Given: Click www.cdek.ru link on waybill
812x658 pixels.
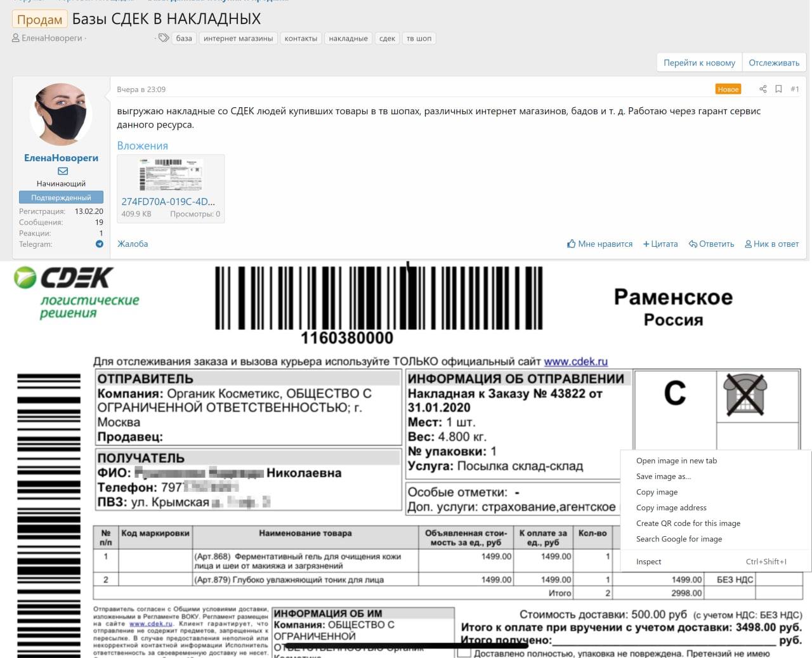Looking at the screenshot, I should 576,362.
